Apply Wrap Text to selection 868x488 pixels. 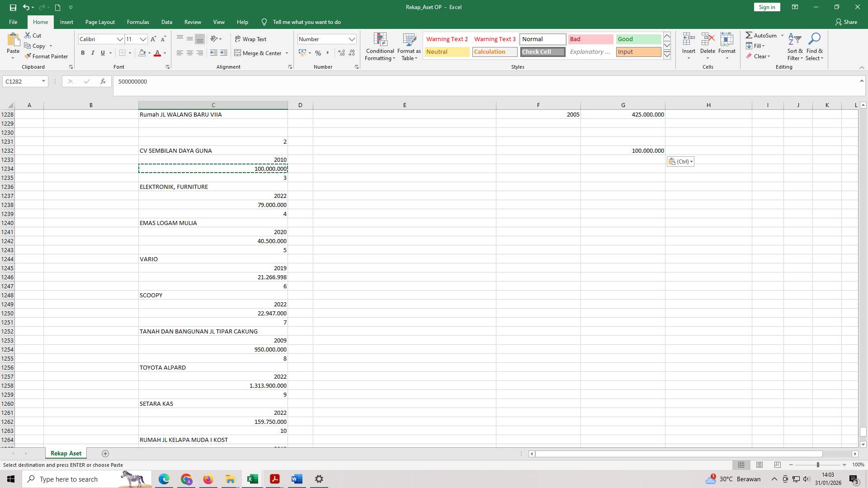(x=251, y=39)
